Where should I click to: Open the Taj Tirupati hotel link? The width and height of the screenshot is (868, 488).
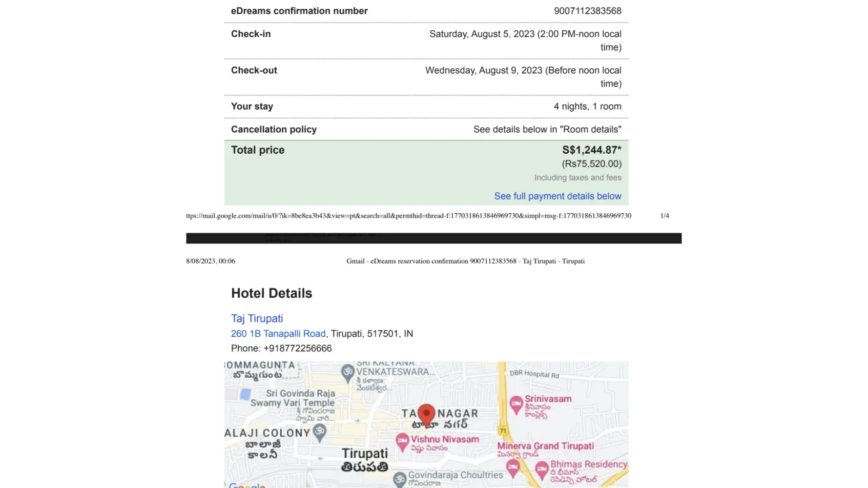[257, 318]
